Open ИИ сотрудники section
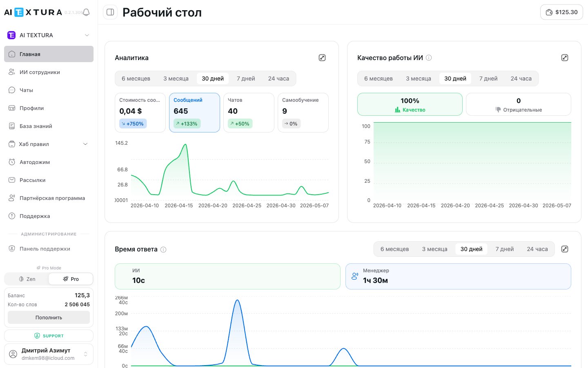This screenshot has width=588, height=368. [x=49, y=72]
